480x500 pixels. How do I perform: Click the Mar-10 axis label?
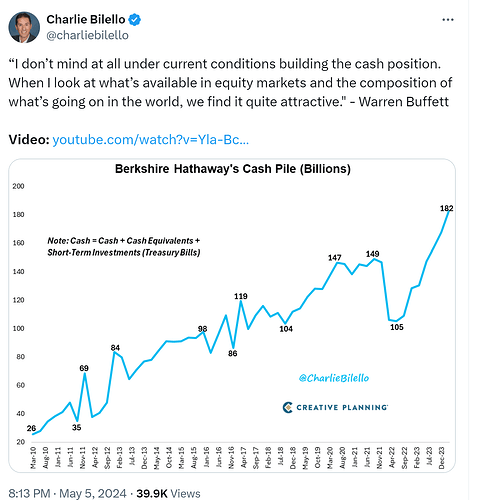pos(33,458)
